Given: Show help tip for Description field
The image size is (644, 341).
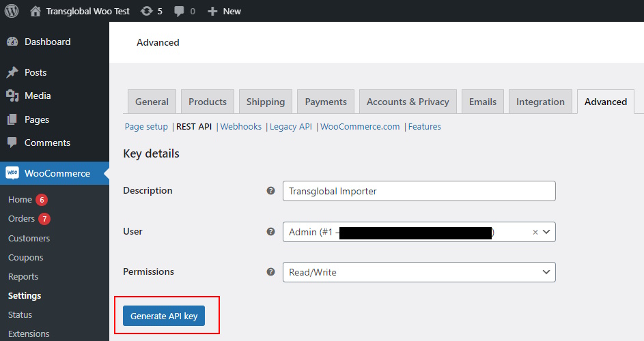Looking at the screenshot, I should pyautogui.click(x=270, y=191).
